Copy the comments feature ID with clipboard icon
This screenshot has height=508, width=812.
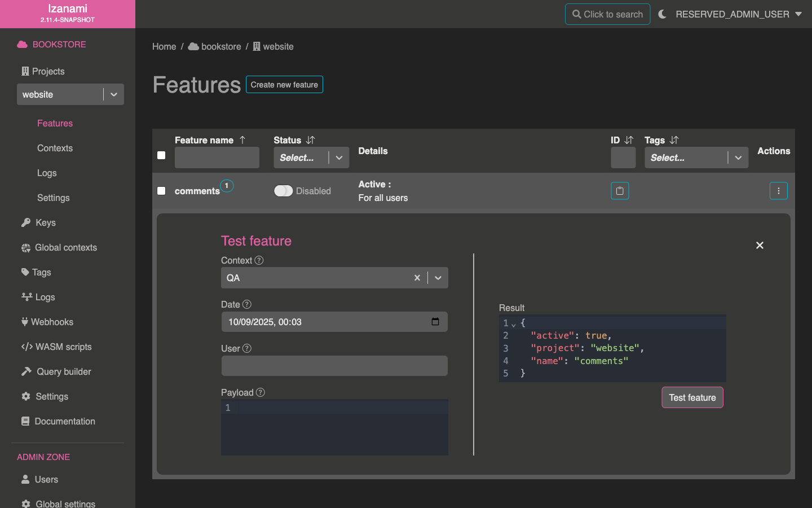620,191
